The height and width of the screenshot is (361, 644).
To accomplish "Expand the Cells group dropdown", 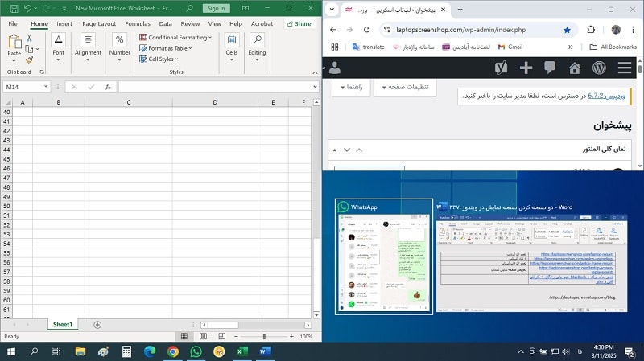I will pos(232,59).
